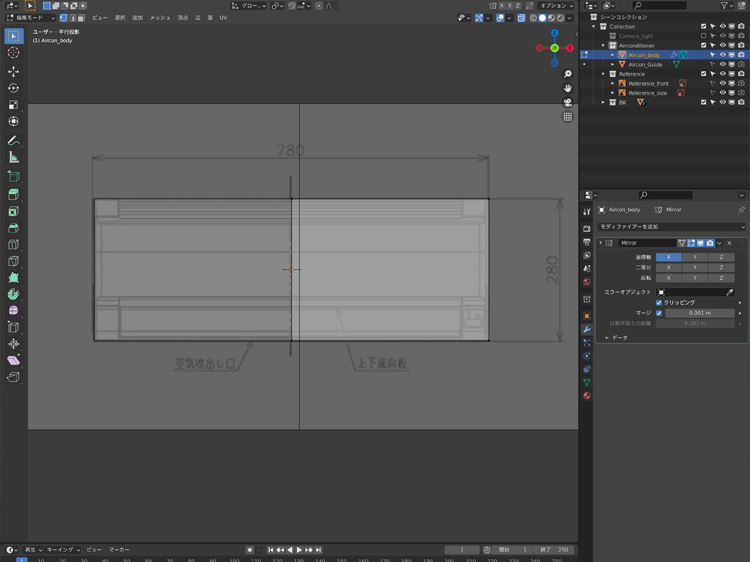Hide Aircon_Guide with its eye icon

point(721,64)
